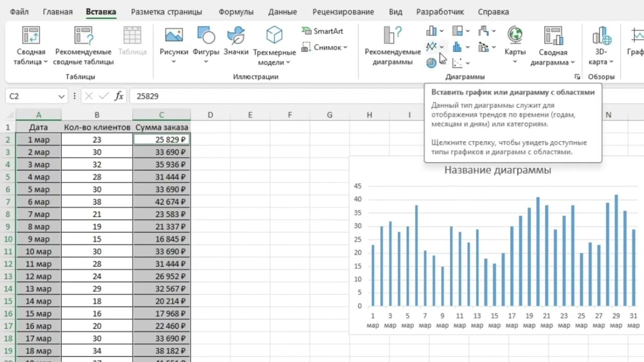Select cell with value 42 674 ₽
644x362 pixels.
click(x=162, y=202)
